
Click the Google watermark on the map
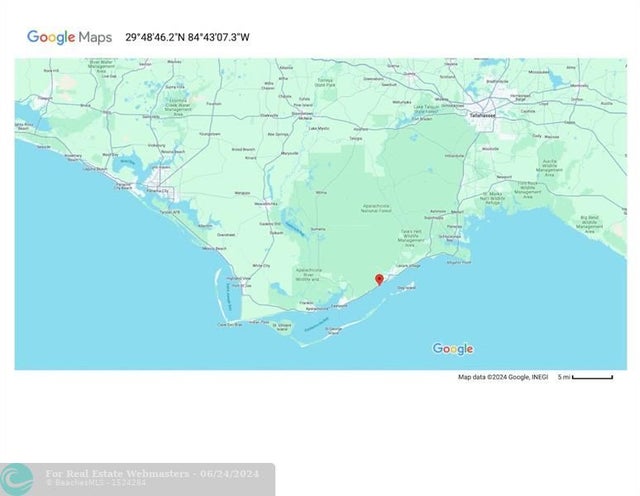pos(452,349)
